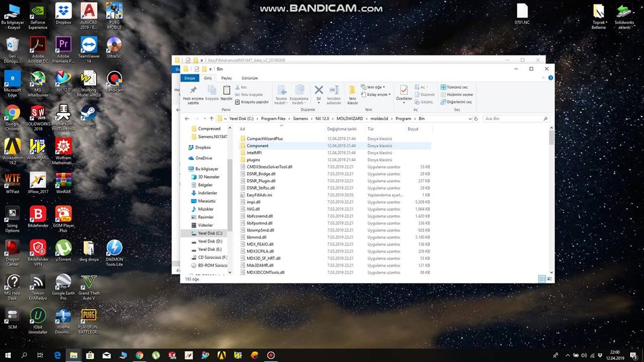Screen dimensions: 644x362
Task: Switch to the Giriş ribbon tab
Action: 208,78
